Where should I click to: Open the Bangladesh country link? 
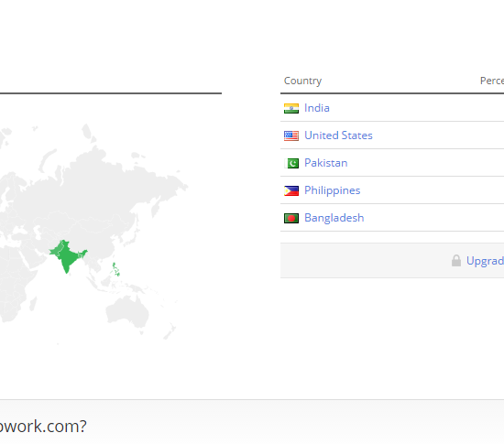click(x=334, y=218)
